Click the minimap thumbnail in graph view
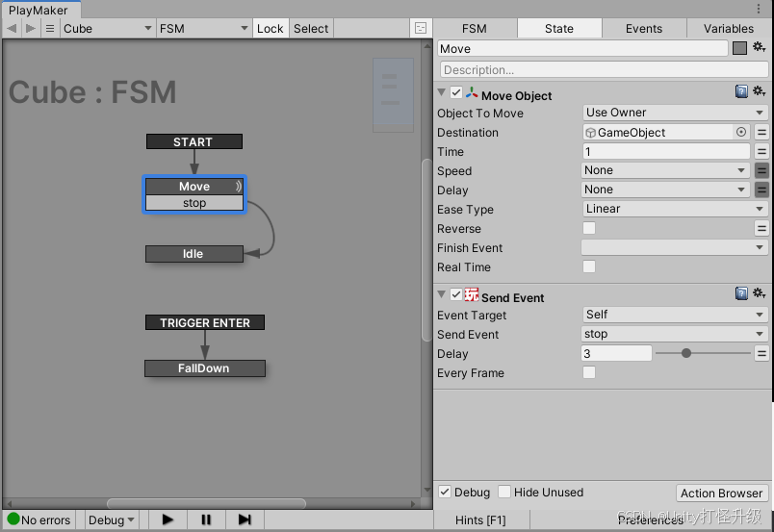Screen dimensions: 774x532 [x=393, y=94]
